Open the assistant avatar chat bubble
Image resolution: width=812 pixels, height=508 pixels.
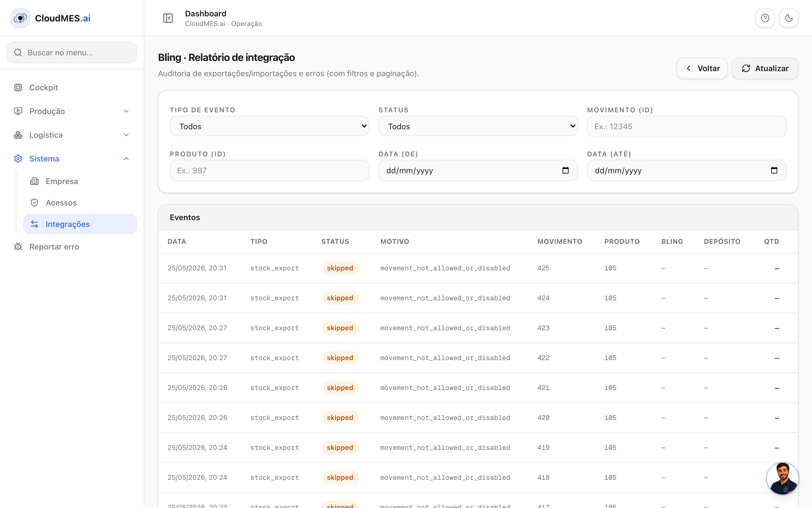[x=782, y=478]
